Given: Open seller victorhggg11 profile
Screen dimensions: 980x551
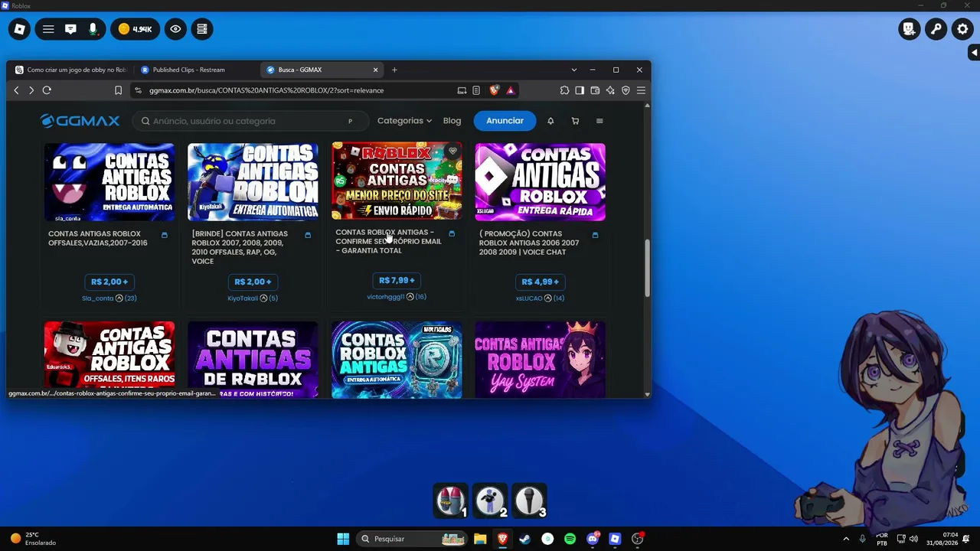Looking at the screenshot, I should (x=385, y=297).
